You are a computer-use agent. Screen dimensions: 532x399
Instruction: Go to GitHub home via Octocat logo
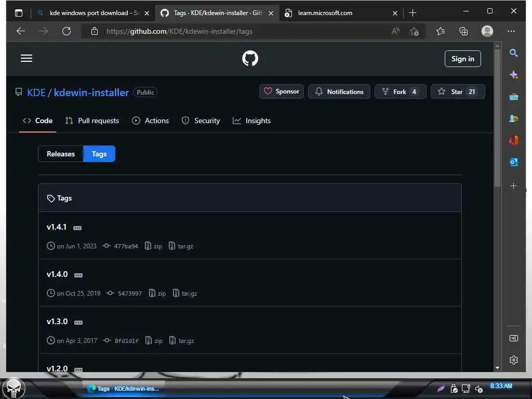[250, 58]
